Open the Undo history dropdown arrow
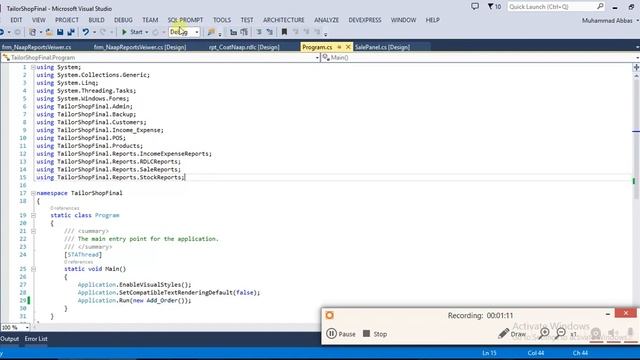This screenshot has height=360, width=640. [x=94, y=32]
